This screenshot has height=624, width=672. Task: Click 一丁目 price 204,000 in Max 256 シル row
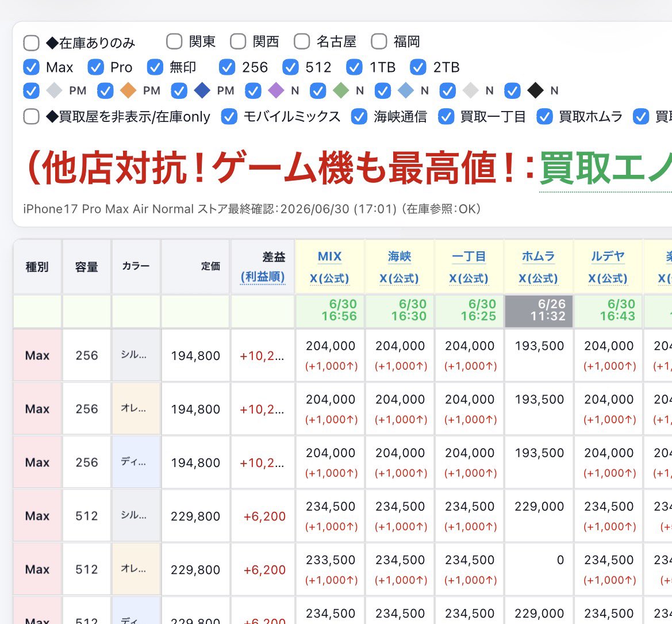click(x=469, y=346)
